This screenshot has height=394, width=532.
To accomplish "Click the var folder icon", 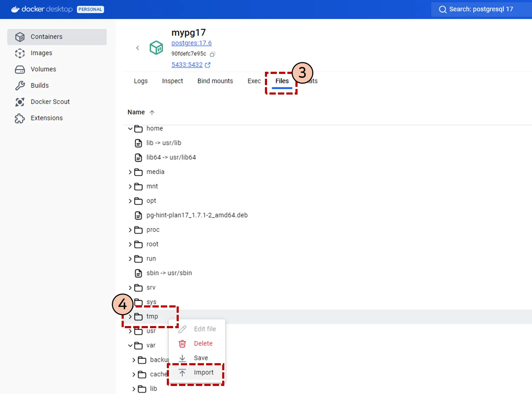I will click(x=138, y=346).
